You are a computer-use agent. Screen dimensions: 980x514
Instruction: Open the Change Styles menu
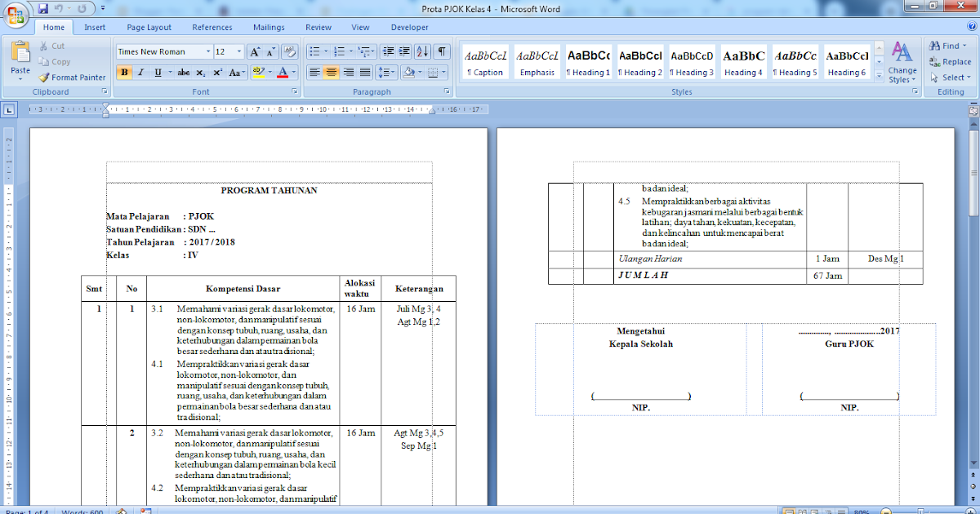[902, 63]
